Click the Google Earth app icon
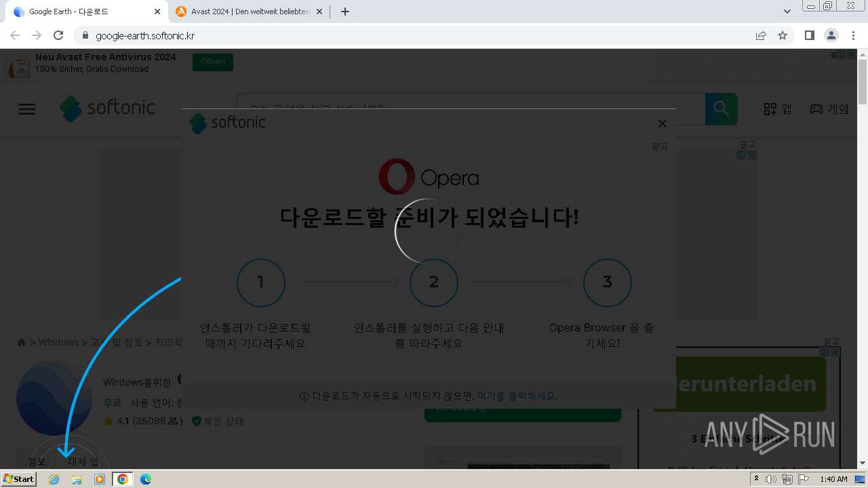 [54, 399]
